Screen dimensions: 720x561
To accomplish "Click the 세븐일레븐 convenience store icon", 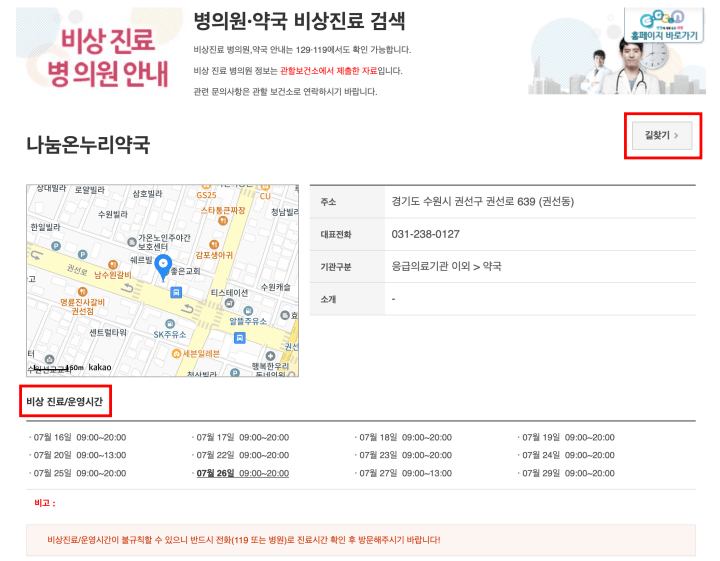I will tap(176, 353).
